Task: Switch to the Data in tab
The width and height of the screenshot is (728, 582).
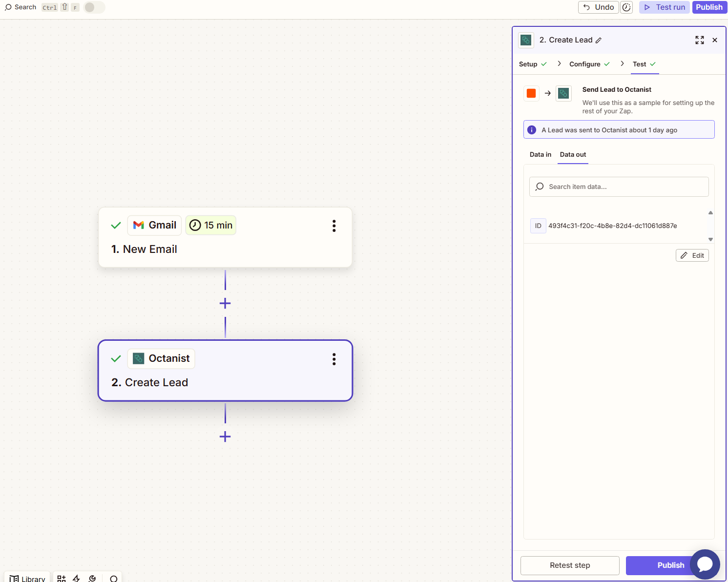Action: click(540, 154)
